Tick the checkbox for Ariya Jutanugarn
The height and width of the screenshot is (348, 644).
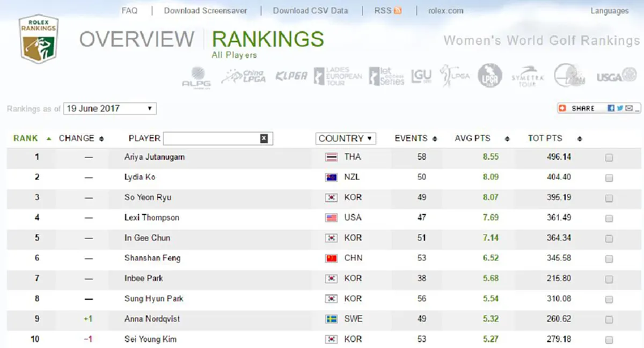pyautogui.click(x=609, y=158)
